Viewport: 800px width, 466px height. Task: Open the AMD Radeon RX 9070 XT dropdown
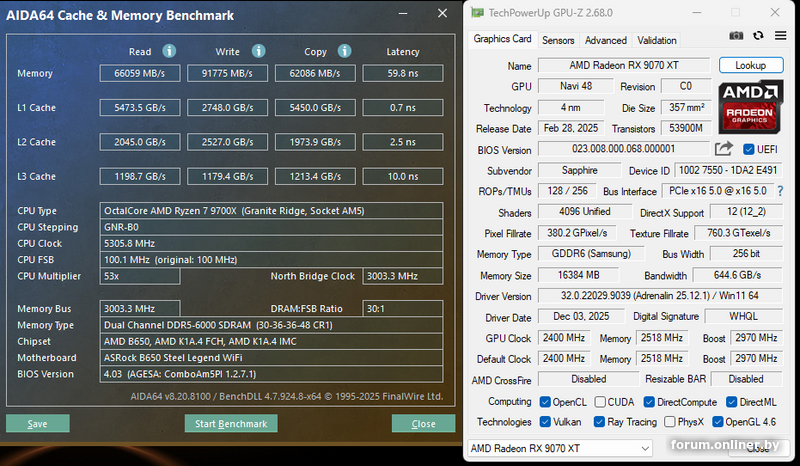[560, 449]
